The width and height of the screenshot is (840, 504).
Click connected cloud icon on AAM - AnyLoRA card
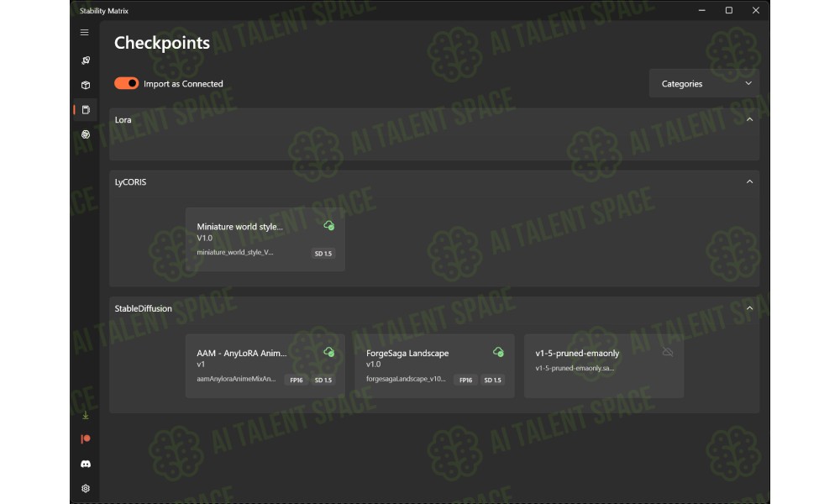(329, 353)
